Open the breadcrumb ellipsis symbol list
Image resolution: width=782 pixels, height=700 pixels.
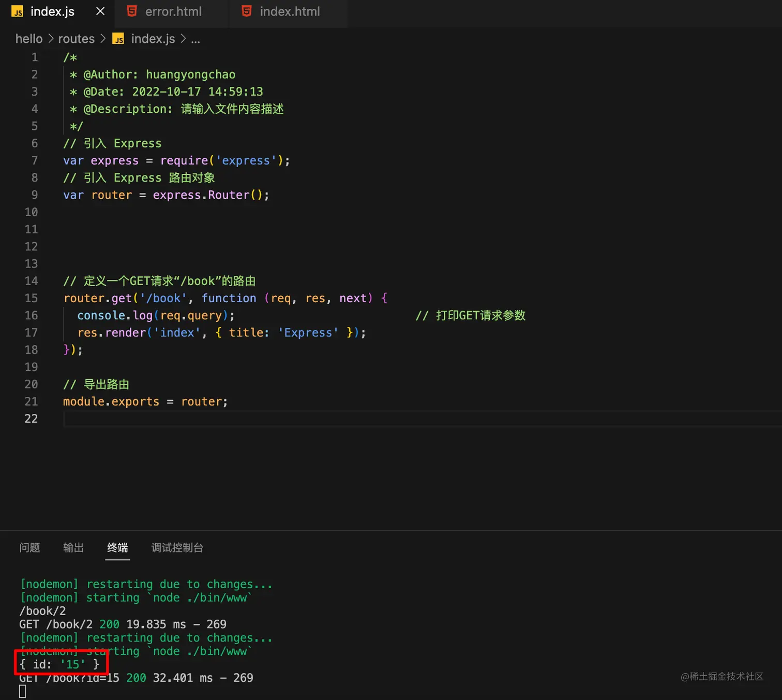tap(195, 39)
